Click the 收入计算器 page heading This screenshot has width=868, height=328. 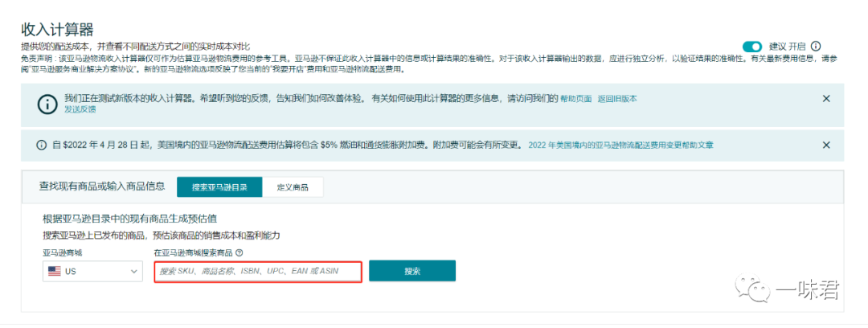57,29
